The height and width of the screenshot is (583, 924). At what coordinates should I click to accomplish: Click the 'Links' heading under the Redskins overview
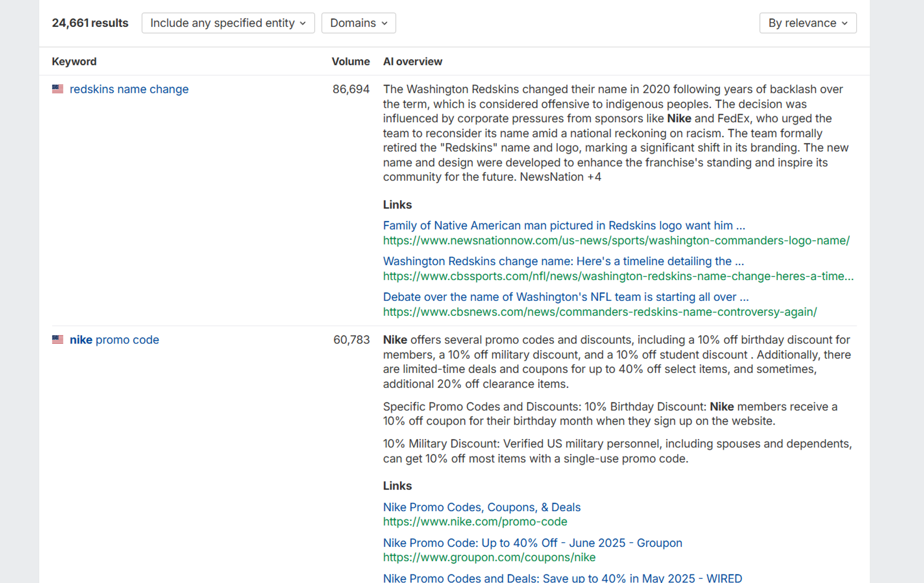click(398, 205)
